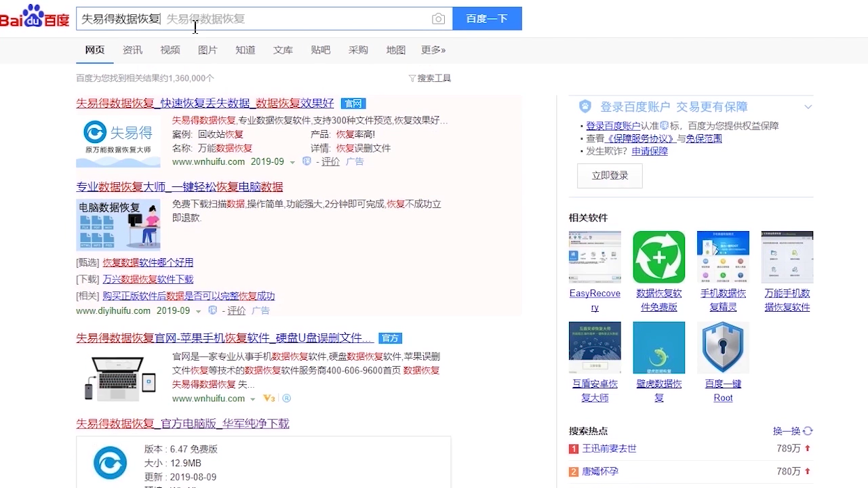Screen dimensions: 868x488
Task: Open the 采购 tab
Action: coord(358,50)
